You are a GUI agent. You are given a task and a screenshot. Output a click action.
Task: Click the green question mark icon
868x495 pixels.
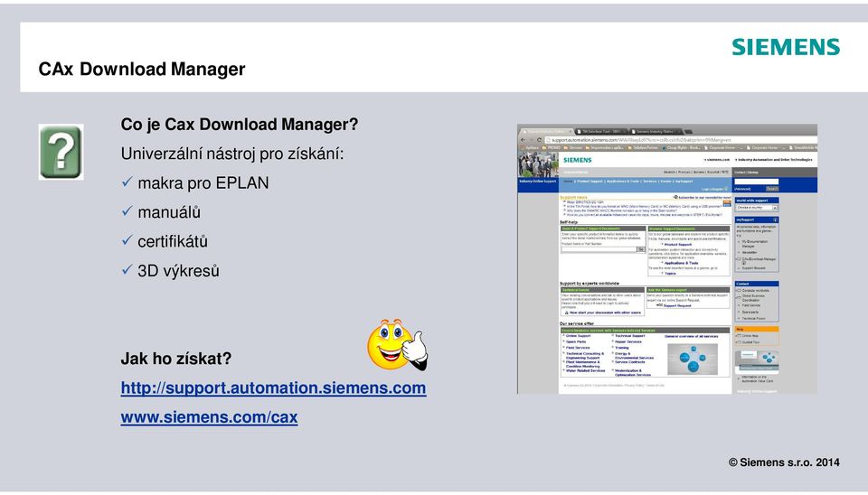coord(61,152)
